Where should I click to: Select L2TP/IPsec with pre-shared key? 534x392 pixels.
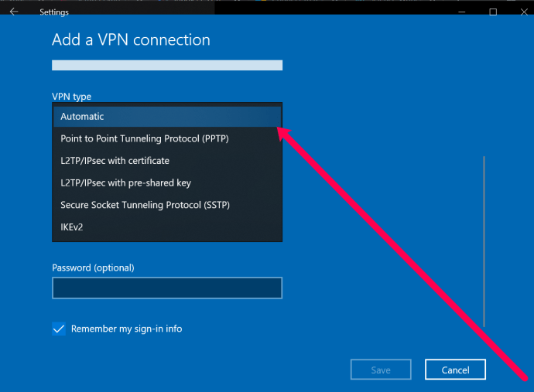click(167, 183)
